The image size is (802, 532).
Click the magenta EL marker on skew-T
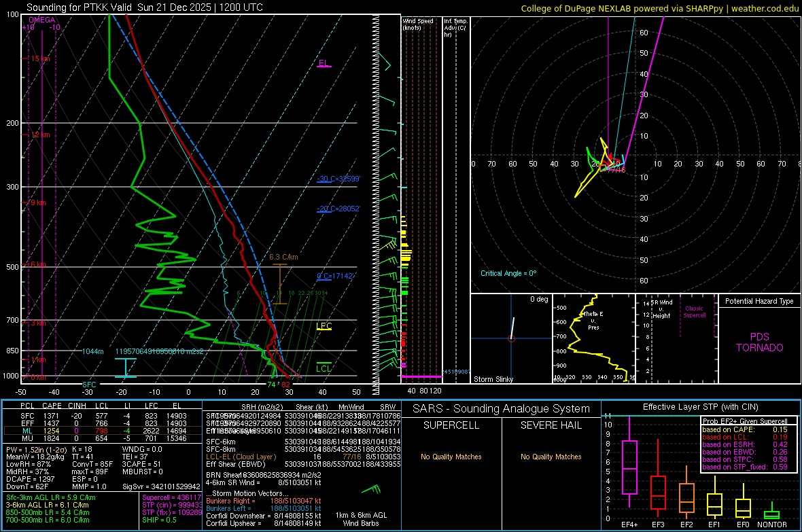(324, 63)
